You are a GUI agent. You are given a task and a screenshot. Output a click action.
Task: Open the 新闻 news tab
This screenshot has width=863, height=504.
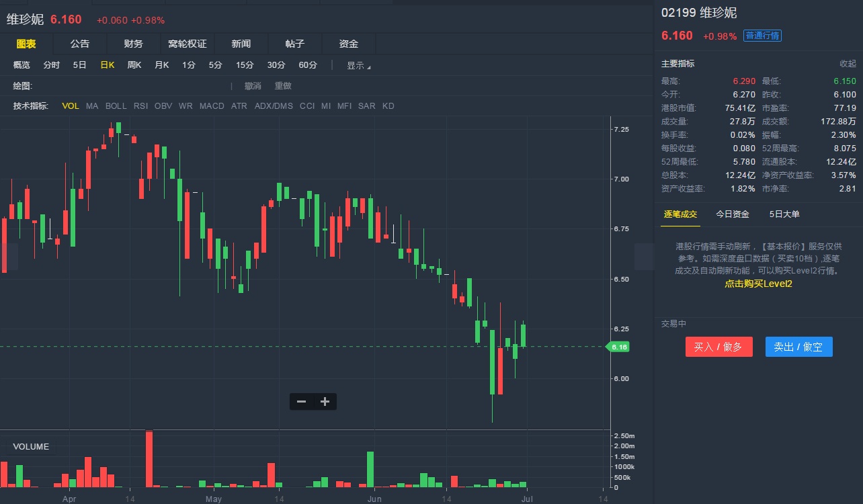(241, 44)
